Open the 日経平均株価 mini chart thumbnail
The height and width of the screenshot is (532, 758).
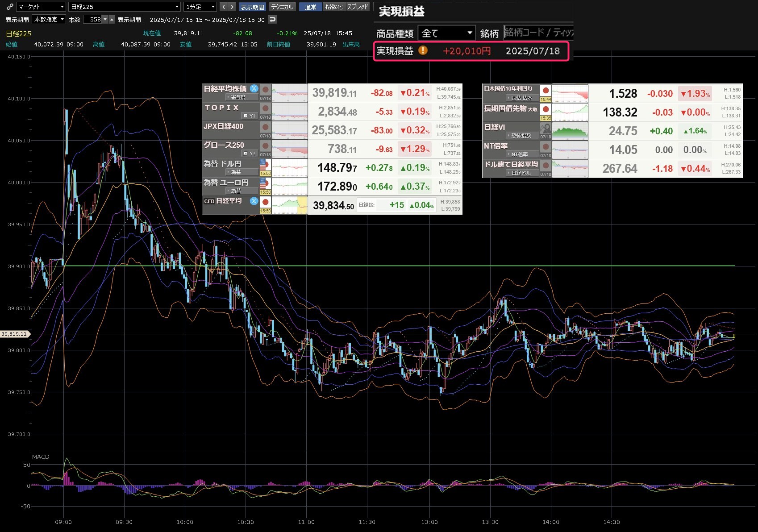tap(290, 93)
